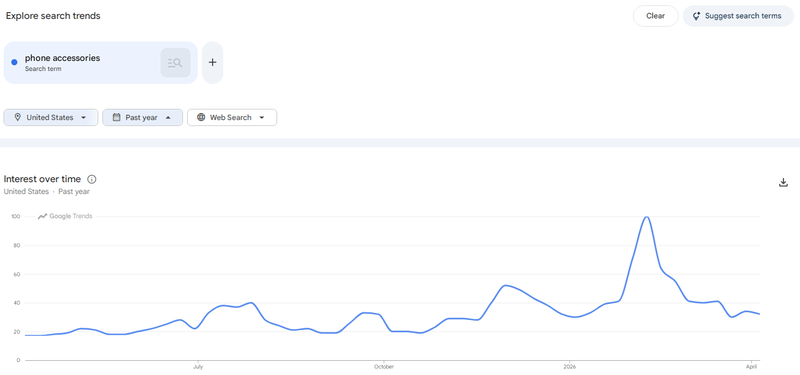The width and height of the screenshot is (800, 375).
Task: Click the 2026 axis label
Action: coord(570,366)
